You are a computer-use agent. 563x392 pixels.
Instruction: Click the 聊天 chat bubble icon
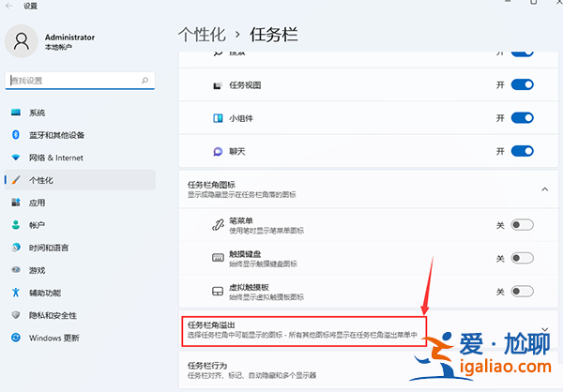[218, 152]
